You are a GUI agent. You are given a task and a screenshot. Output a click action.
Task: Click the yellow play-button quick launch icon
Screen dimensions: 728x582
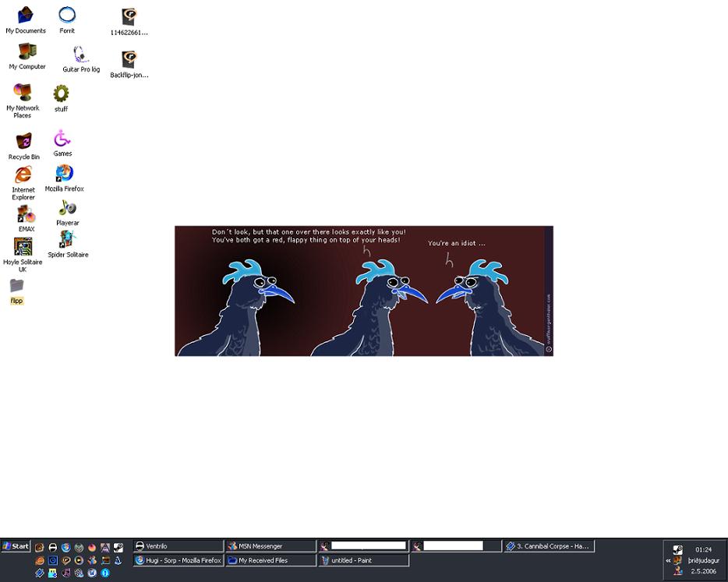coord(79,560)
